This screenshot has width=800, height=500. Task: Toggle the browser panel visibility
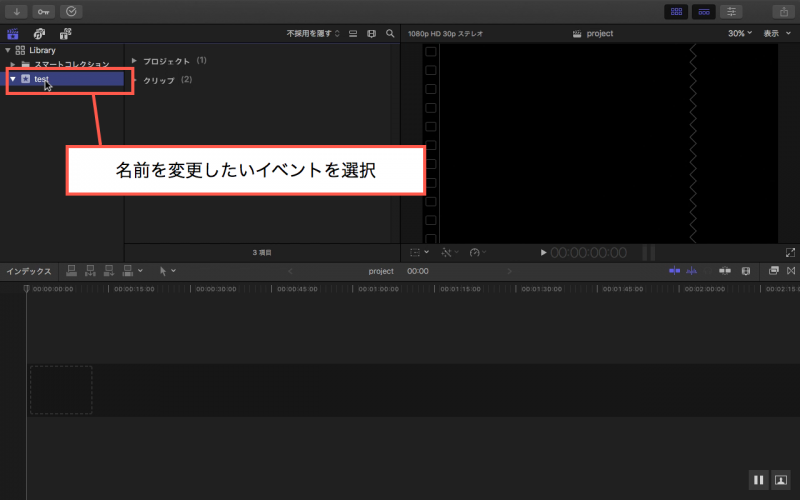tap(677, 11)
